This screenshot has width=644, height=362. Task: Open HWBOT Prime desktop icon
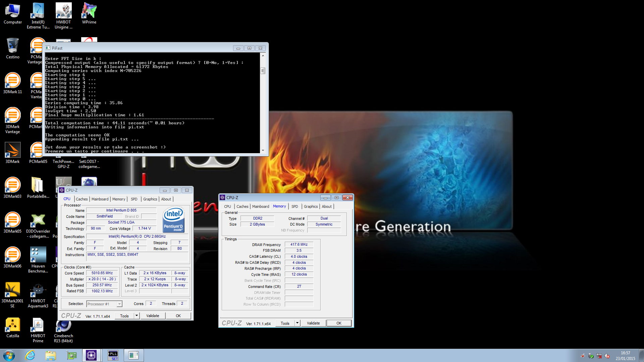(38, 330)
